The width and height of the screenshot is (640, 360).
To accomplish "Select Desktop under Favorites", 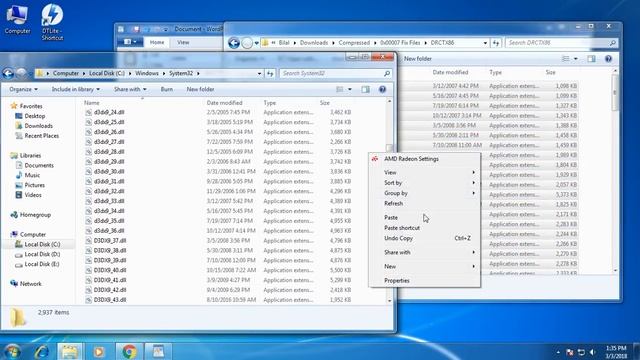I will click(34, 116).
